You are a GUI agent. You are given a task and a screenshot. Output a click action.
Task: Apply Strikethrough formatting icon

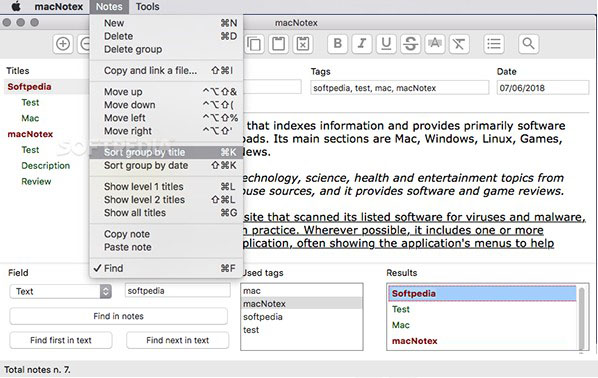[x=410, y=44]
